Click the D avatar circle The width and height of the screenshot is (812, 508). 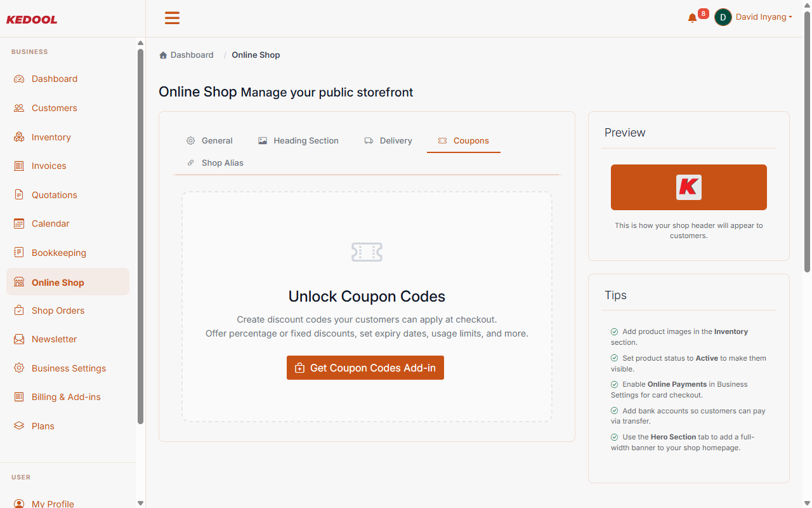coord(723,17)
